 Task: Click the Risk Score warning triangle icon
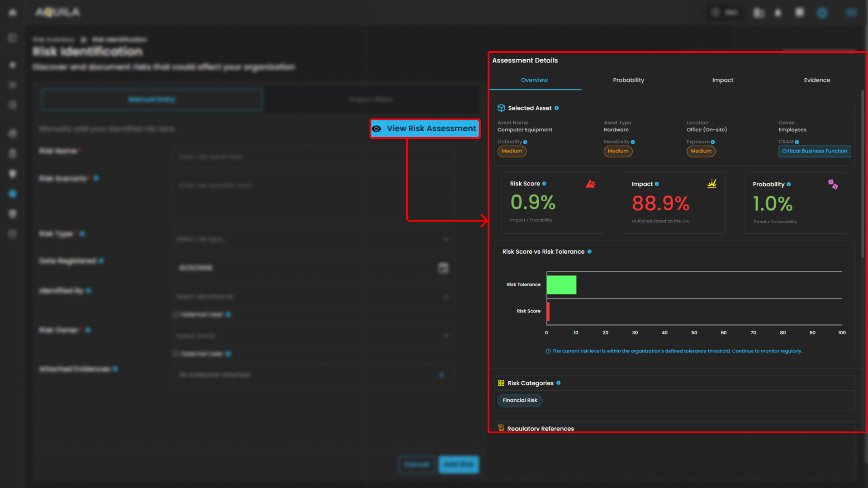(590, 184)
